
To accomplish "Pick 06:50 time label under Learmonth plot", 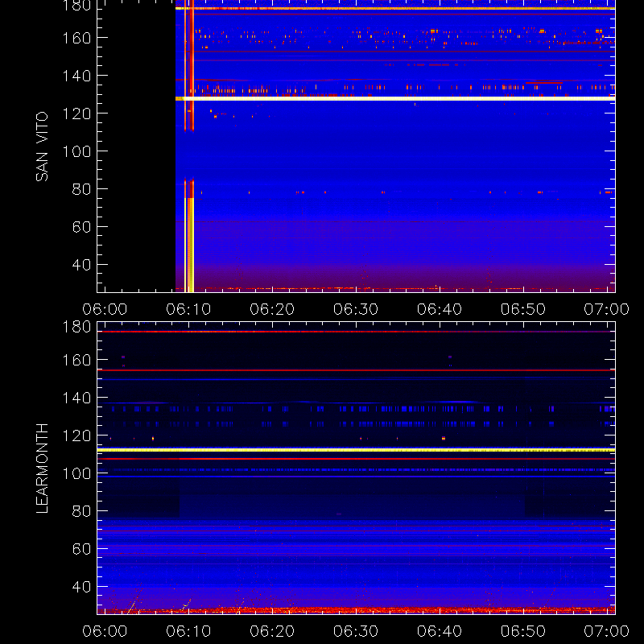I will pos(523,631).
